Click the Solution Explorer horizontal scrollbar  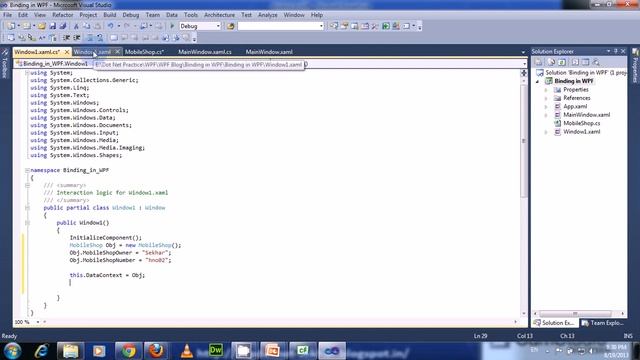click(575, 313)
